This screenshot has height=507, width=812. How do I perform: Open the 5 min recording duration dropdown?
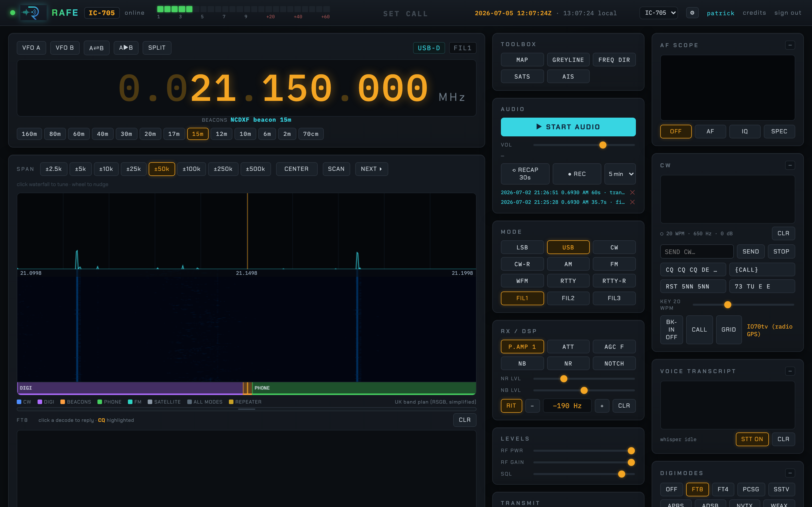point(620,174)
